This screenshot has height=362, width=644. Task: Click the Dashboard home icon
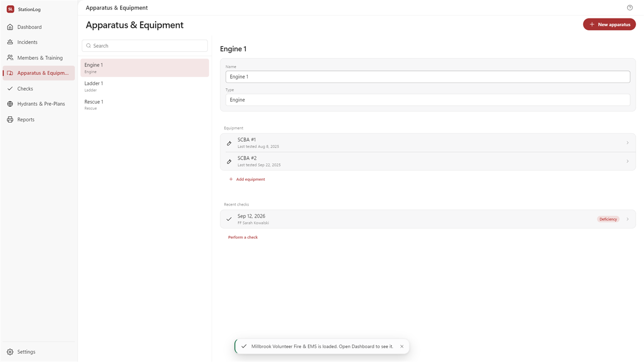(x=10, y=27)
